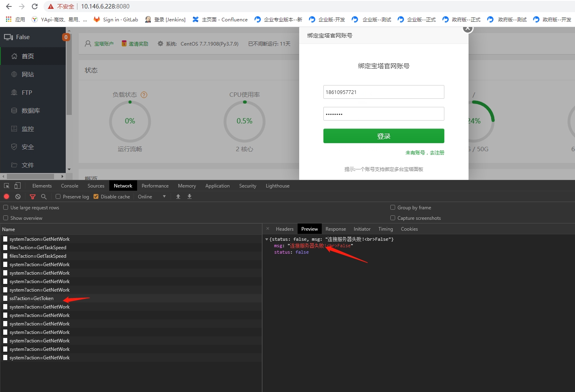575x392 pixels.
Task: Collapse the JSON preview object triangle
Action: tap(267, 239)
